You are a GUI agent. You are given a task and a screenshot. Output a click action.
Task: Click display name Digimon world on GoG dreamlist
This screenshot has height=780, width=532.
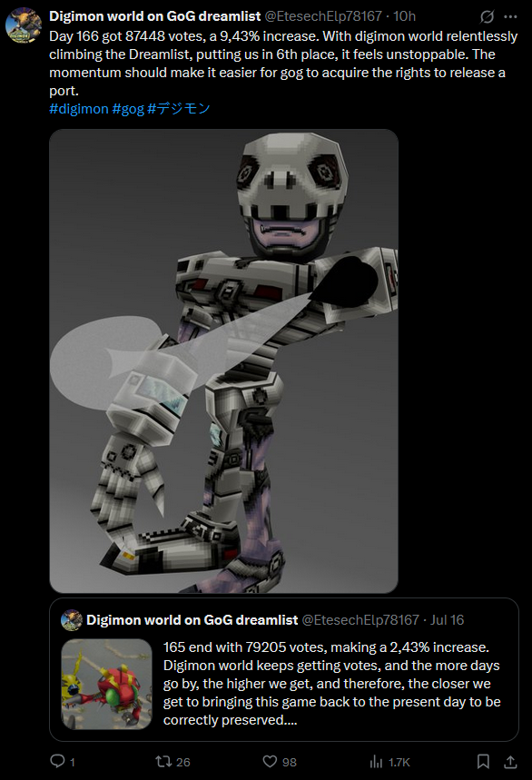tap(154, 16)
